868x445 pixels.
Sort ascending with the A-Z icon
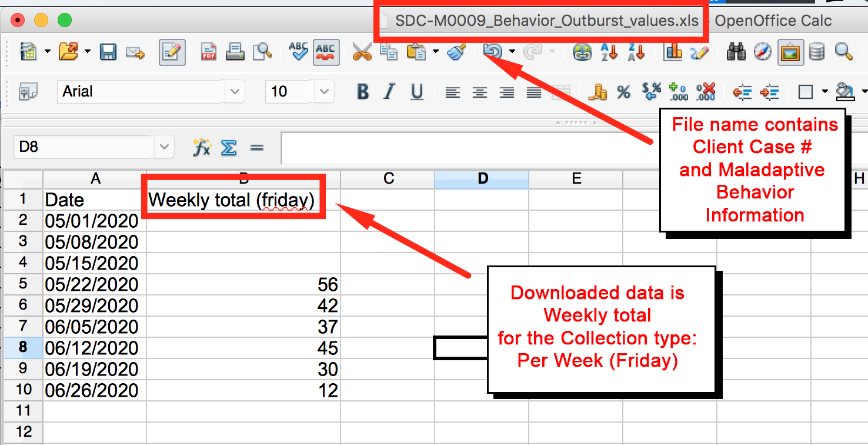coord(609,52)
